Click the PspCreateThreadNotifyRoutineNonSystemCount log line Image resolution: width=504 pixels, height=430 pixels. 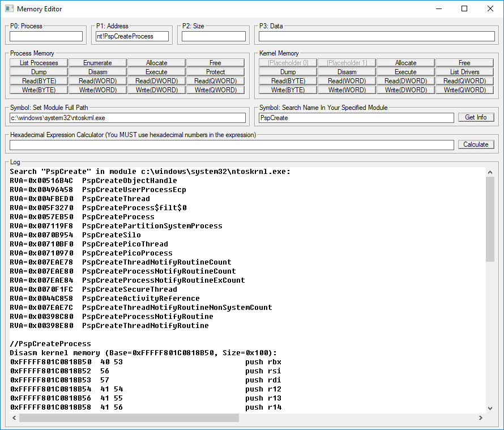click(x=141, y=307)
